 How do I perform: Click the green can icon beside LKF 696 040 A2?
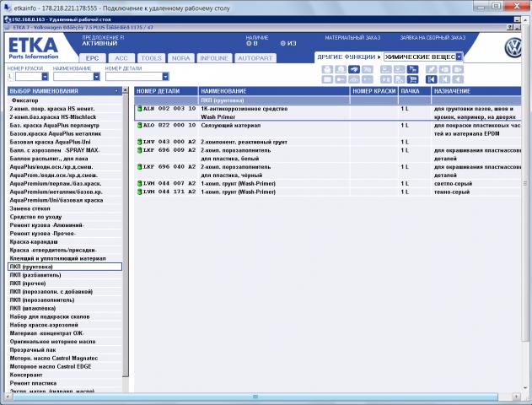click(139, 167)
